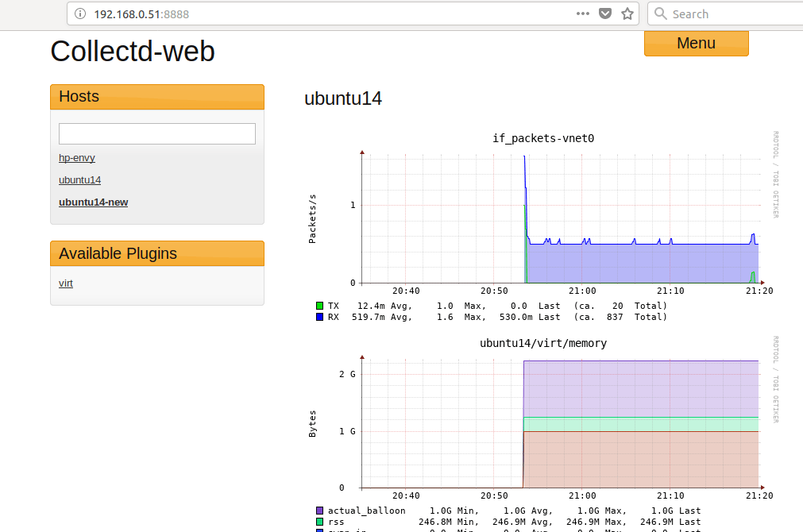
Task: Select the ubuntu14 host link
Action: tap(80, 179)
